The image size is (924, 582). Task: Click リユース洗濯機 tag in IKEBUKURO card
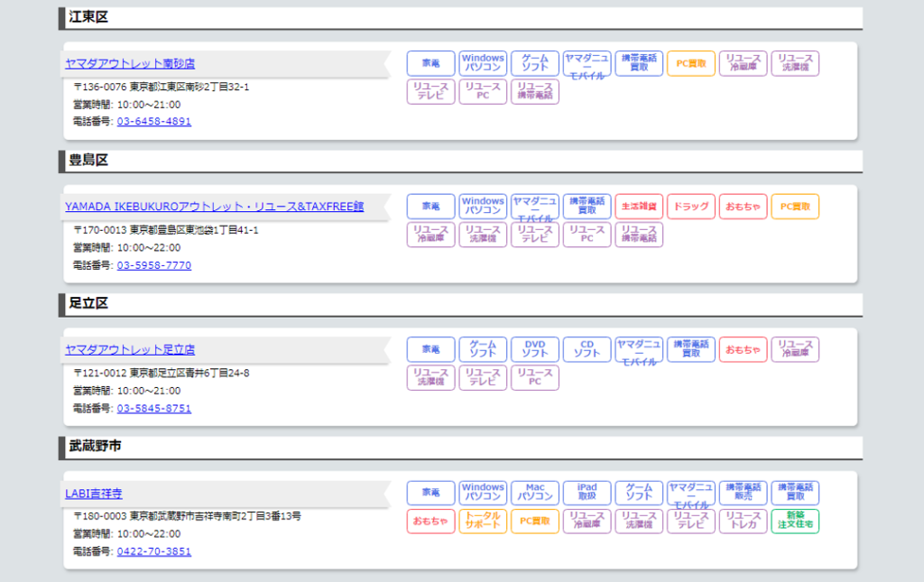[483, 235]
